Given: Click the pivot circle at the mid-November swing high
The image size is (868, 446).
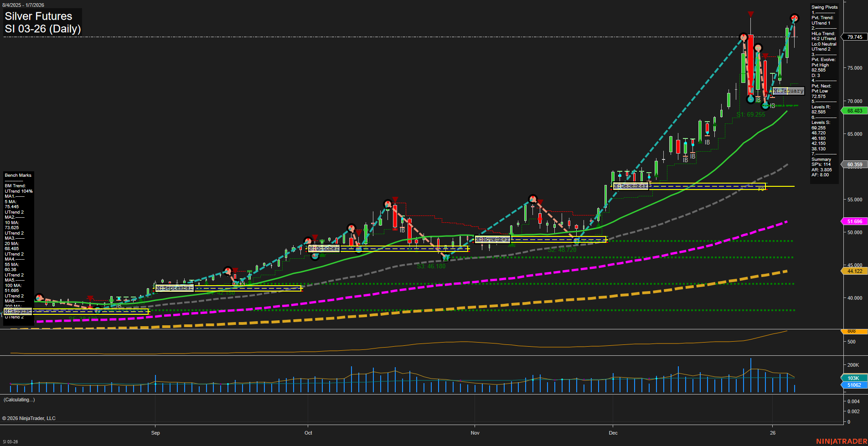Looking at the screenshot, I should click(532, 199).
